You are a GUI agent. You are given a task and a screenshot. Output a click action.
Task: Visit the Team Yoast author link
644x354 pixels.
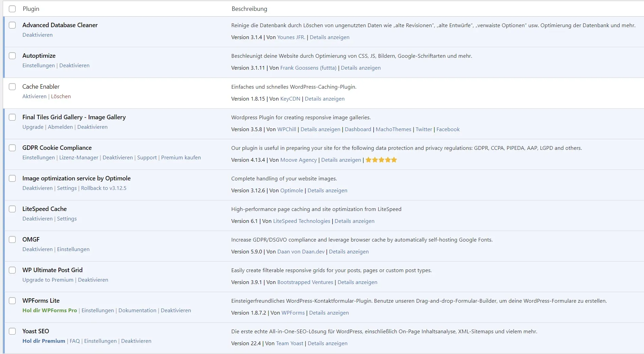tap(290, 343)
